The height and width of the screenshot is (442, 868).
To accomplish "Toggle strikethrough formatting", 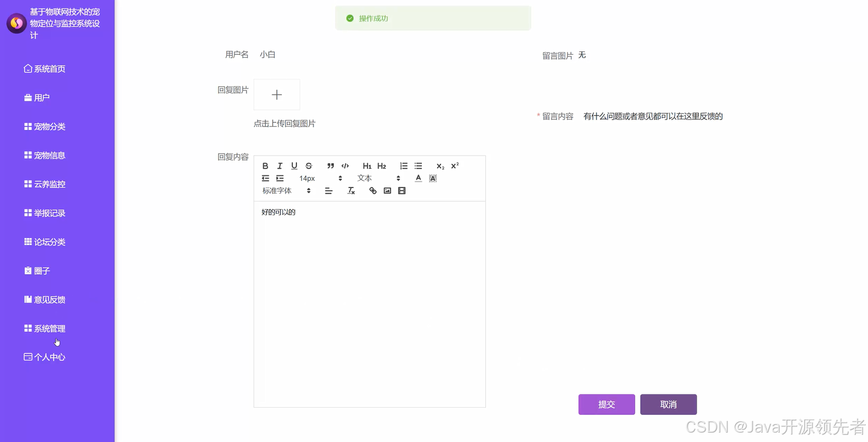I will pos(309,166).
